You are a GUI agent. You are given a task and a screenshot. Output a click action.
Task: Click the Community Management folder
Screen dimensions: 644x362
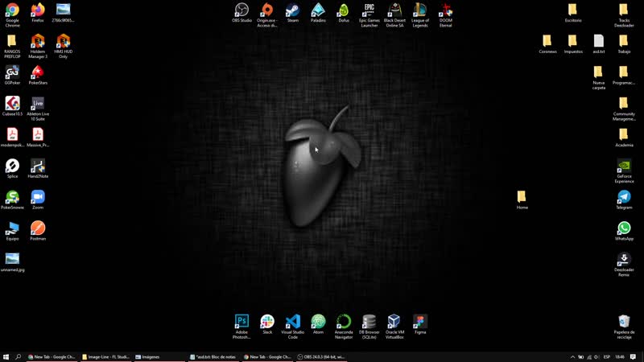(x=624, y=104)
